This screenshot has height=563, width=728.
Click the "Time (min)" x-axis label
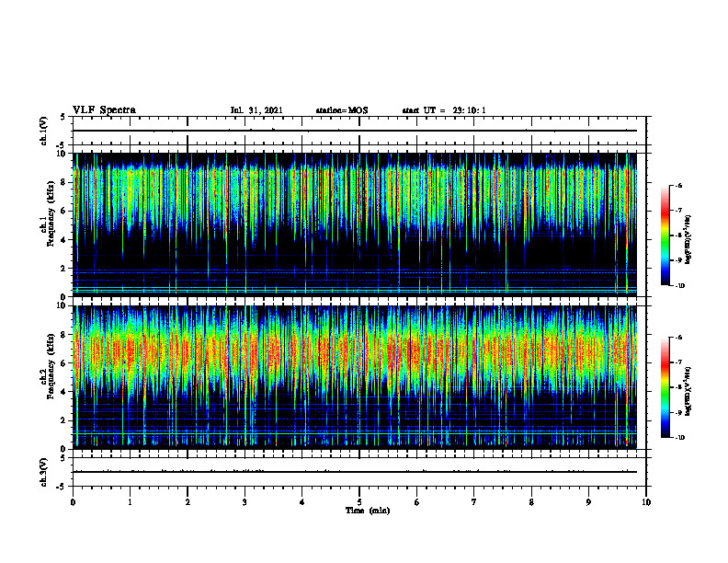coord(368,511)
